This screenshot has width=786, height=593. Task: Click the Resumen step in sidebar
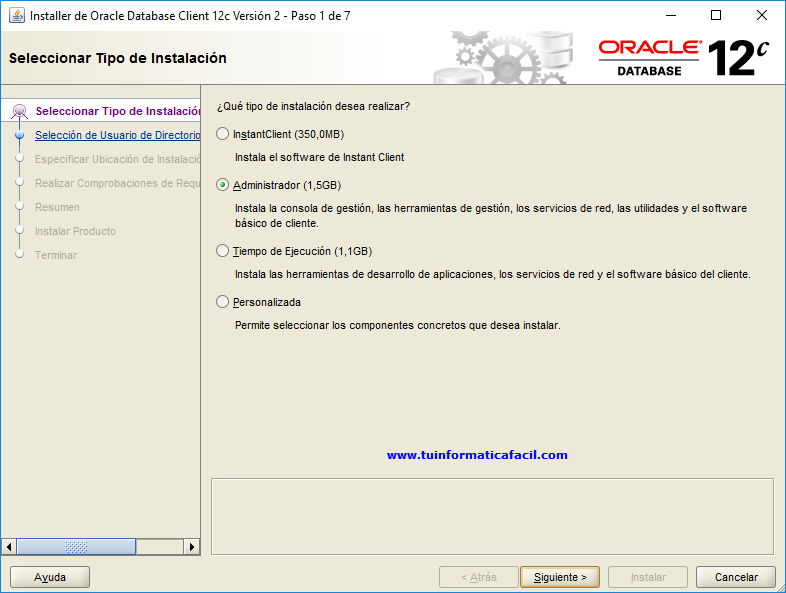pos(57,207)
